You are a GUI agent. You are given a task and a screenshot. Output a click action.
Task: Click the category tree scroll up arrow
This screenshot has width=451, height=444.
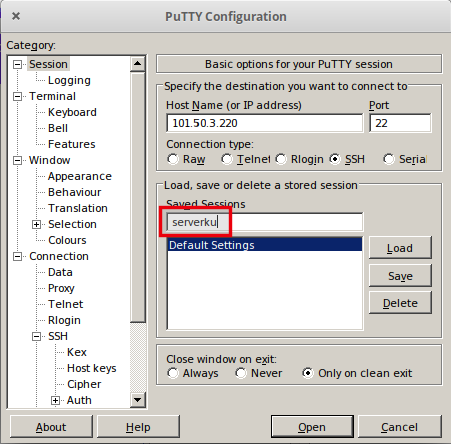[x=138, y=63]
